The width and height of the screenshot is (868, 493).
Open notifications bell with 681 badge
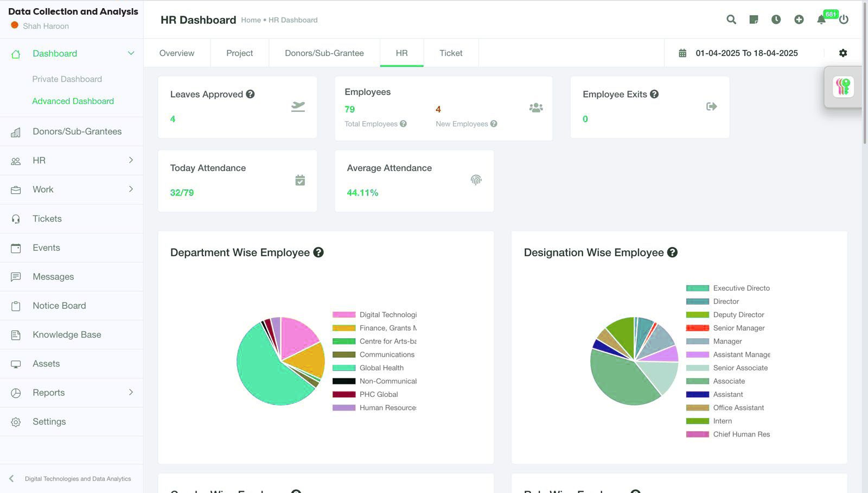point(821,20)
